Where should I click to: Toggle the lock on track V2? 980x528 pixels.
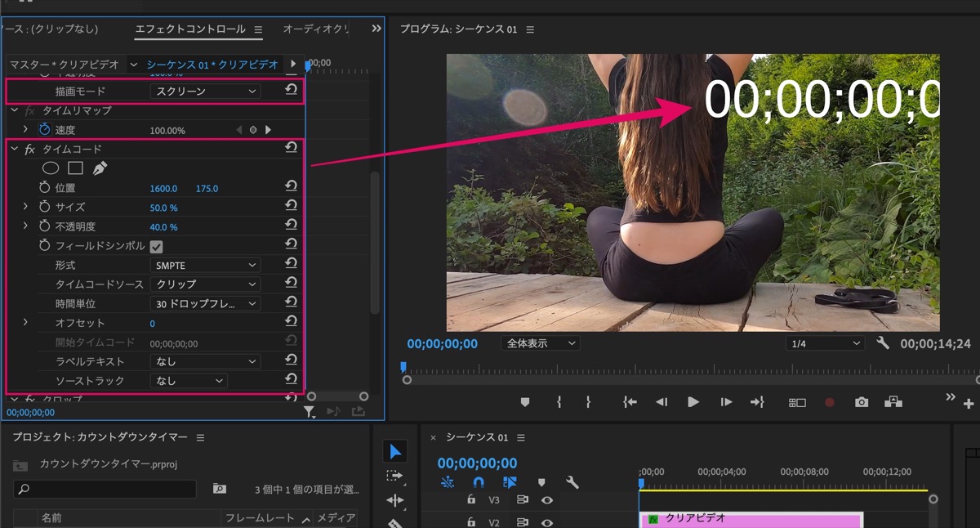(x=471, y=522)
